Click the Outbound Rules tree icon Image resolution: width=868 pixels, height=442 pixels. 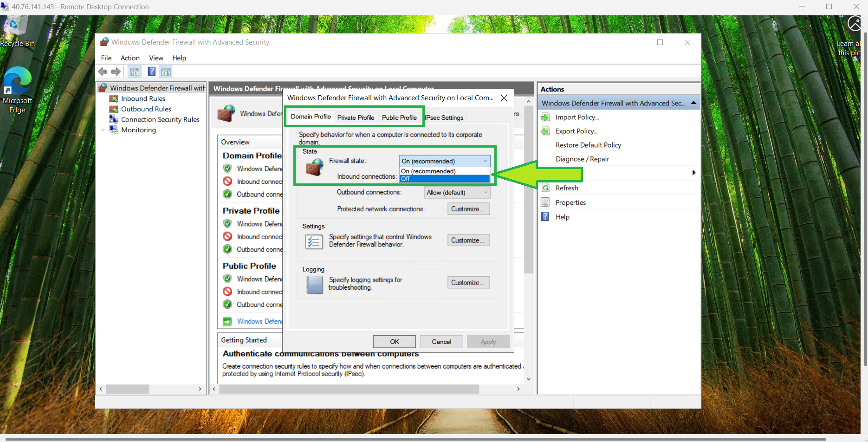coord(113,109)
